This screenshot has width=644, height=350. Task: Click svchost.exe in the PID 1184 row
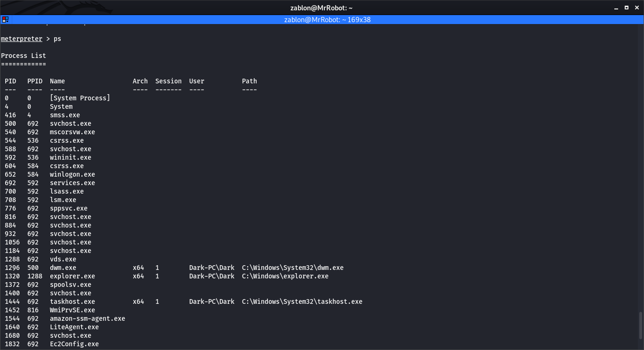point(71,251)
